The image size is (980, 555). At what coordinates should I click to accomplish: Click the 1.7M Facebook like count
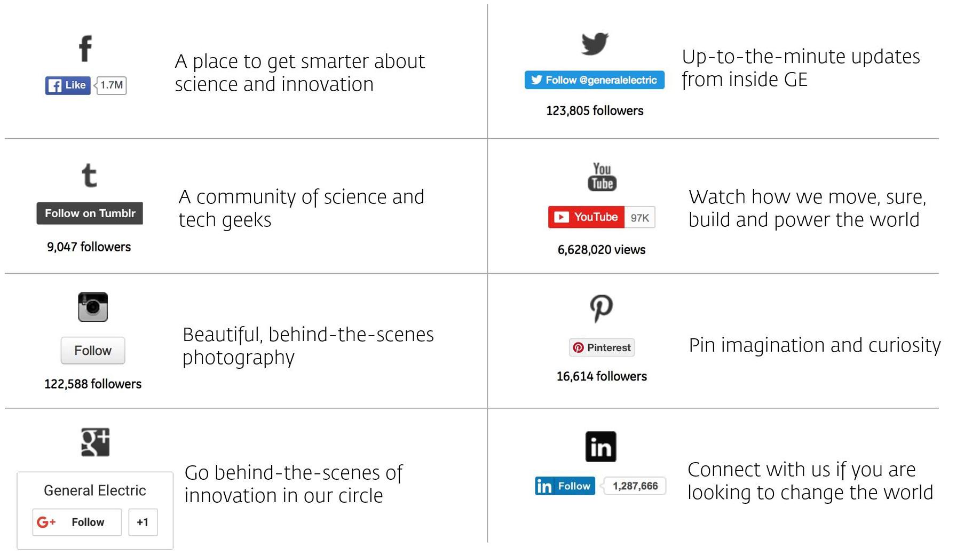pyautogui.click(x=111, y=85)
